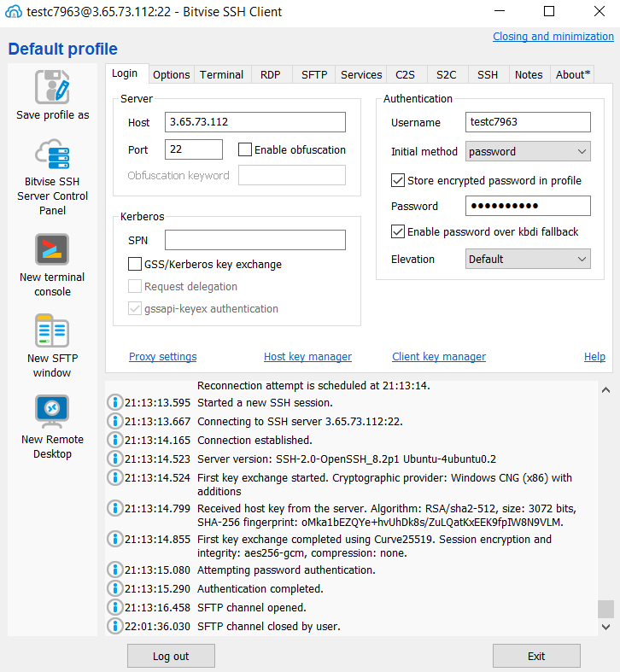Viewport: 620px width, 672px height.
Task: Open the SSH tab
Action: (x=488, y=74)
